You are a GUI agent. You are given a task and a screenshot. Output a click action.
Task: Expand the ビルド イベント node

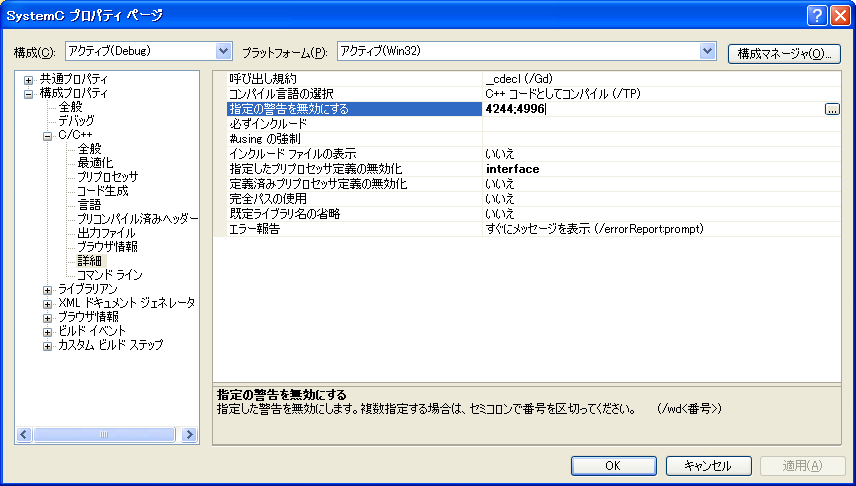[x=47, y=332]
